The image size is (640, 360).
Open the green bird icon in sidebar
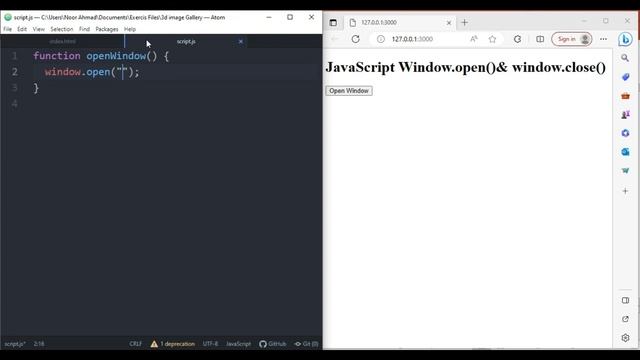pyautogui.click(x=625, y=171)
